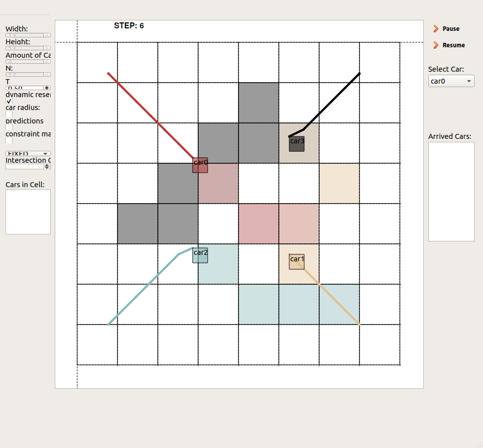This screenshot has width=483, height=448.
Task: Click the STEP: 6 label
Action: pos(129,25)
